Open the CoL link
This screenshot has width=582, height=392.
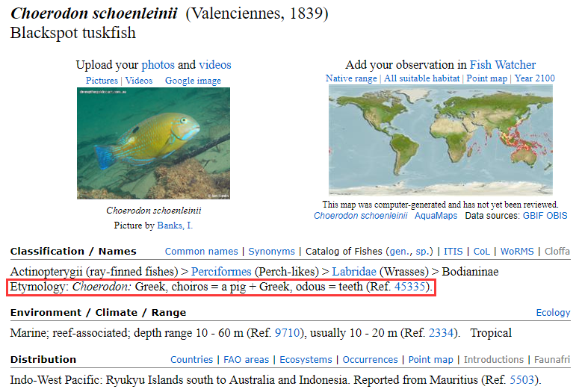click(481, 252)
